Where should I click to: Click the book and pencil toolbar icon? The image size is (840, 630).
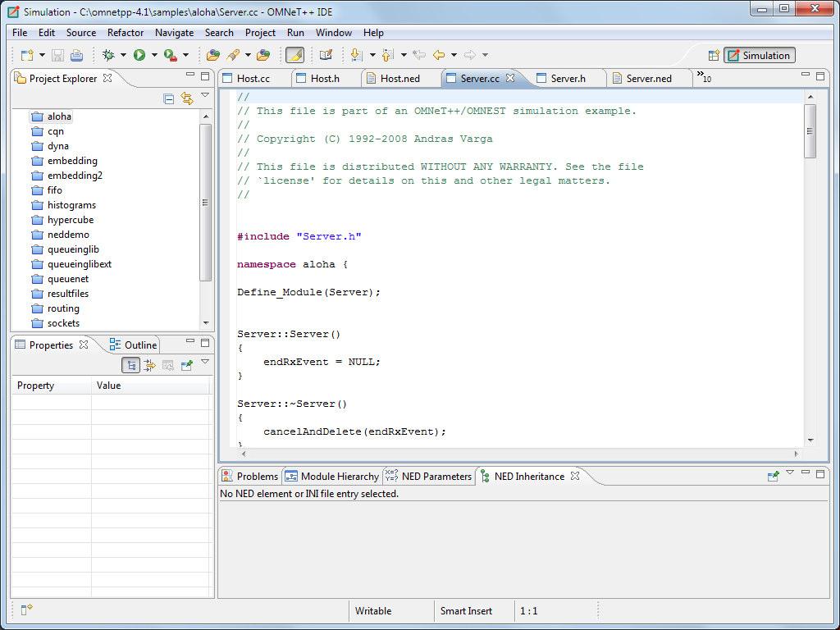coord(326,55)
